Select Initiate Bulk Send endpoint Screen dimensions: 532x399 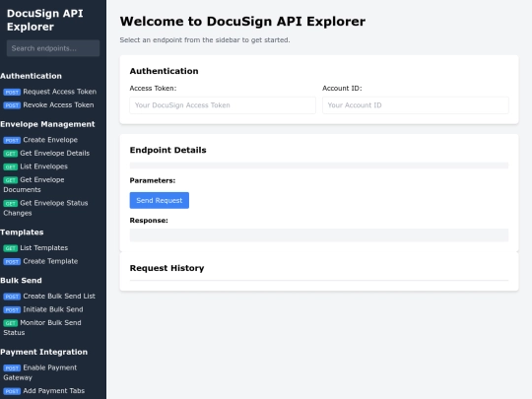43,309
